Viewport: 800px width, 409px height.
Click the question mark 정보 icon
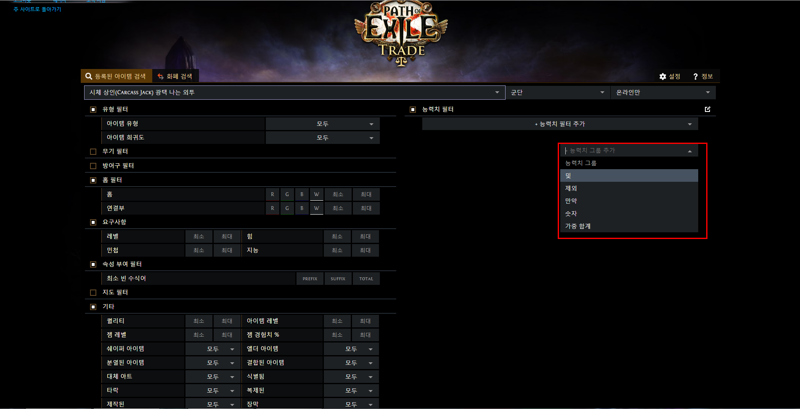click(x=695, y=76)
